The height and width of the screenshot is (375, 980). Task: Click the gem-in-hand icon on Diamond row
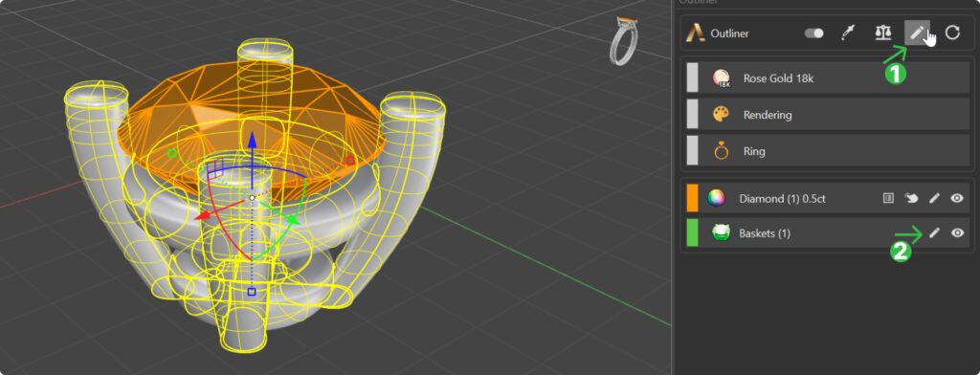[911, 198]
